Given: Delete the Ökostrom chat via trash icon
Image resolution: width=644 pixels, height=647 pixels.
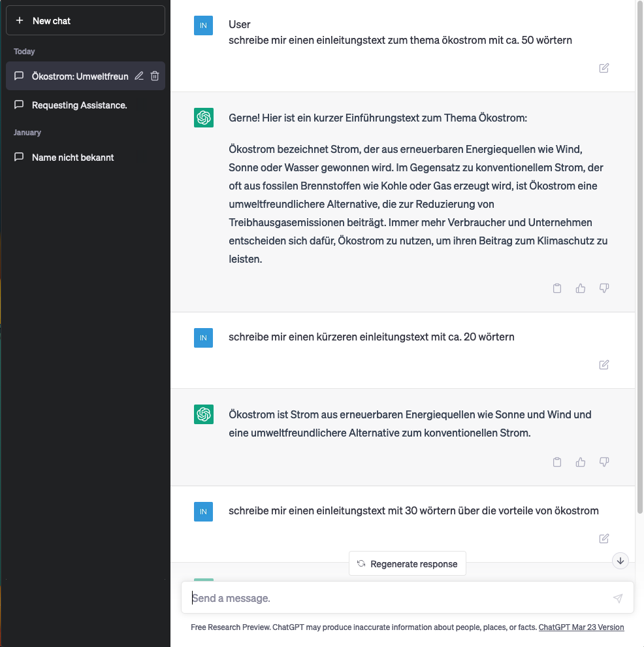Looking at the screenshot, I should tap(155, 76).
